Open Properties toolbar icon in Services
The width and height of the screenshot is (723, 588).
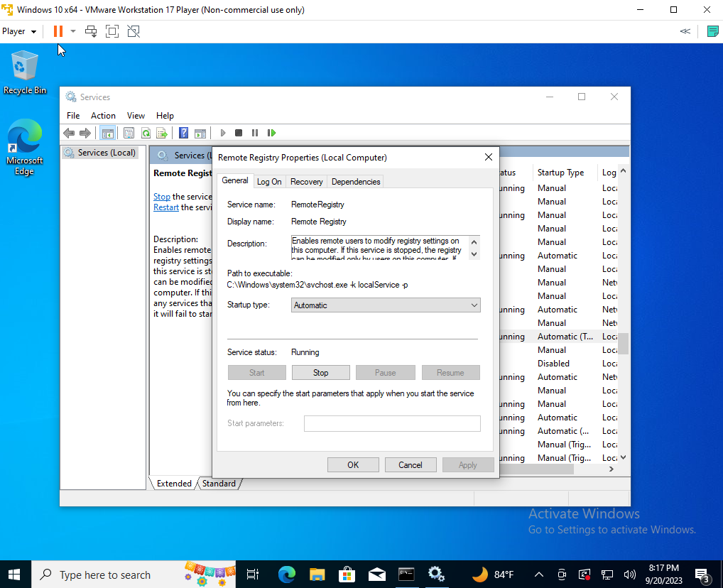pyautogui.click(x=129, y=134)
